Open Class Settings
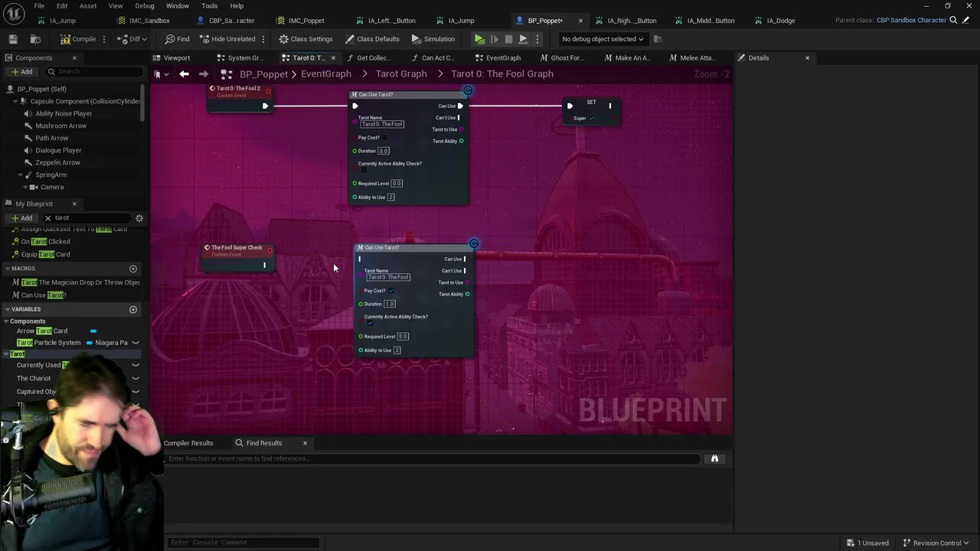The height and width of the screenshot is (551, 980). (305, 39)
